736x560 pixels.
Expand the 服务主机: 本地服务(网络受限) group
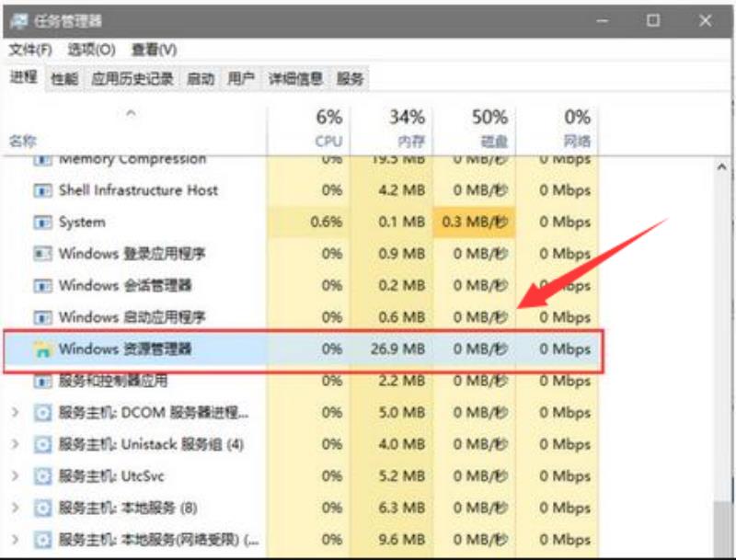coord(15,541)
